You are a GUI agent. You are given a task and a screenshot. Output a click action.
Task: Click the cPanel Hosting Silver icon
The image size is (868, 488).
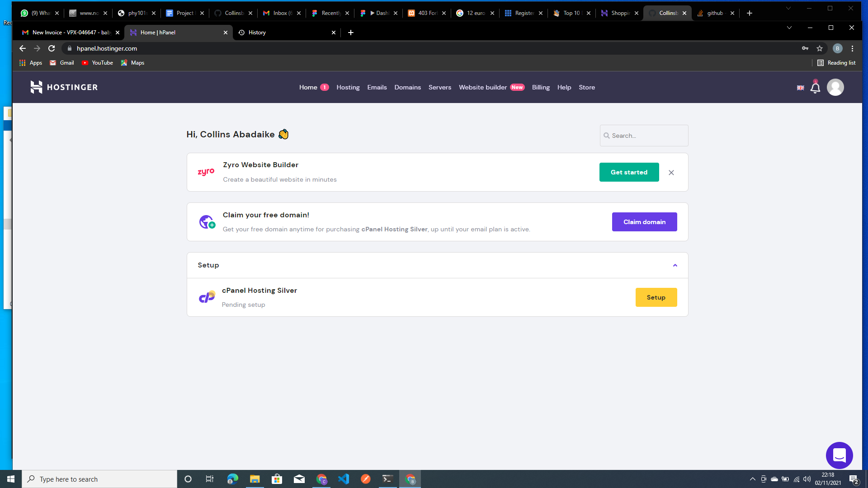(207, 297)
